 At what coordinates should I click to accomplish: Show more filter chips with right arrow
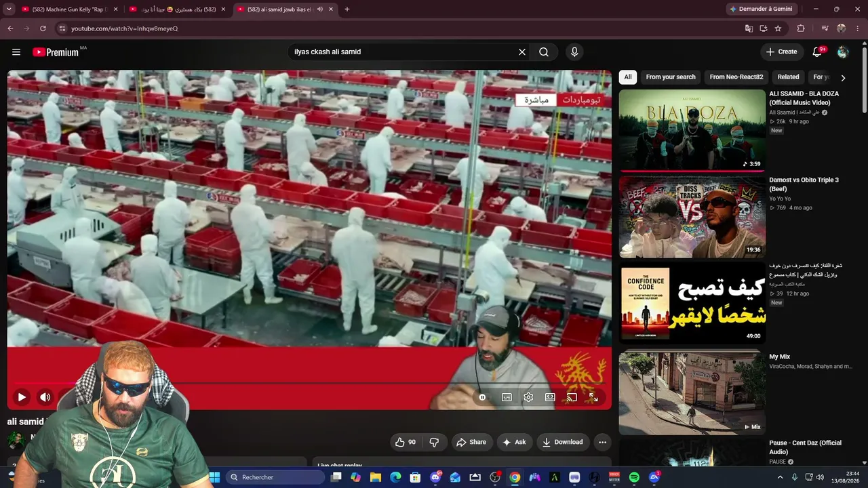843,78
